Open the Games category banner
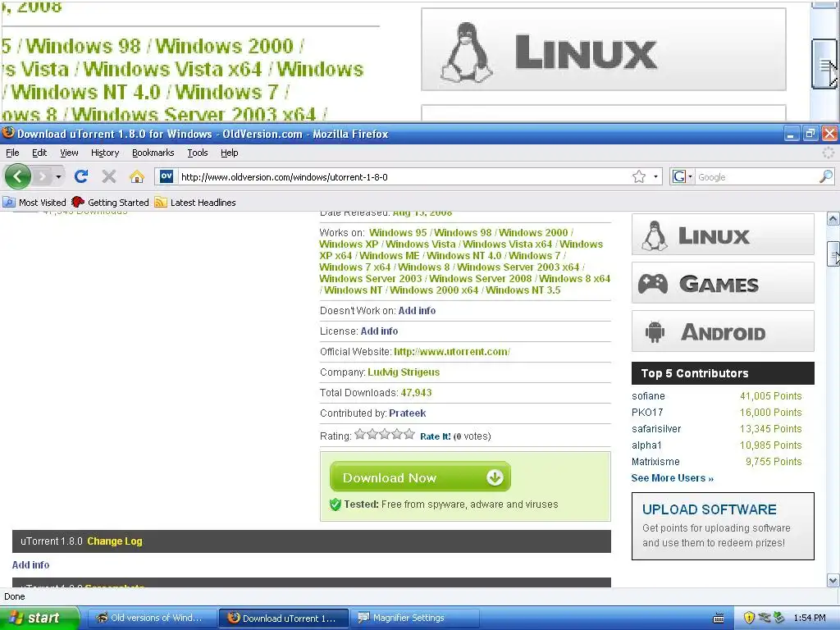The width and height of the screenshot is (840, 630). (x=723, y=283)
